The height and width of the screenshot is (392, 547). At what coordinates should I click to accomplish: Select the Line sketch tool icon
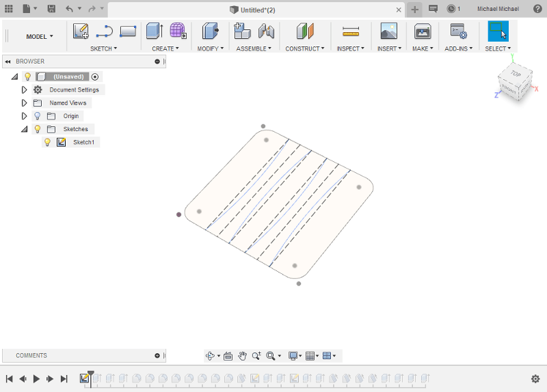(x=105, y=31)
